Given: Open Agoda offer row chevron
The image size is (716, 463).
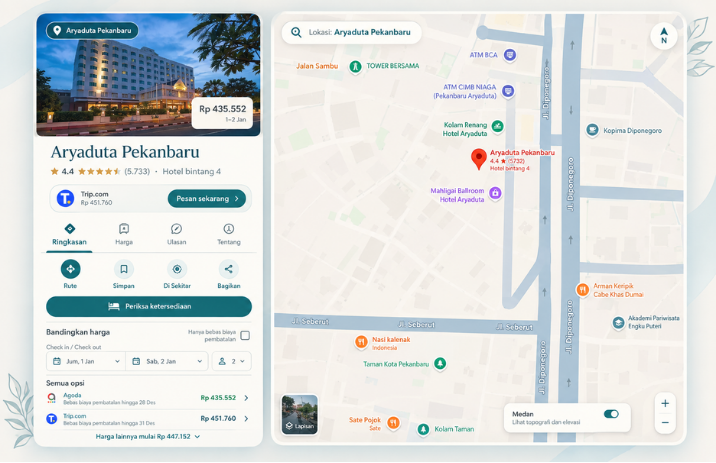Looking at the screenshot, I should pyautogui.click(x=246, y=398).
